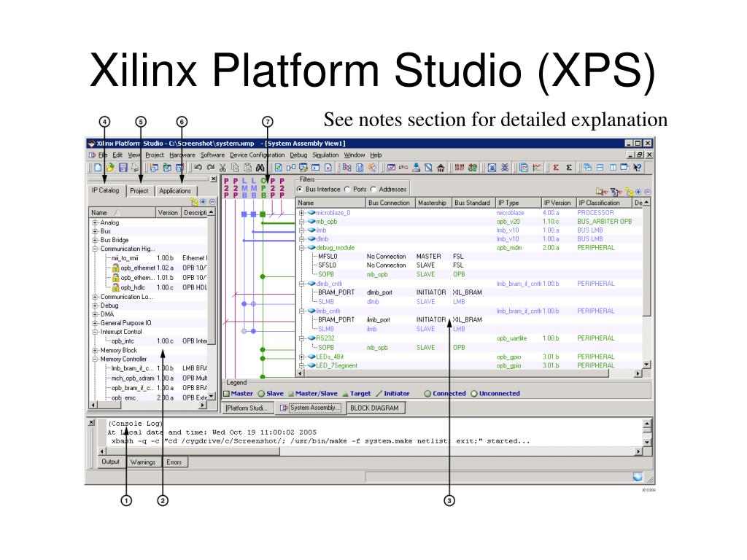Open the Hardware menu
Viewport: 747px width, 560px height.
pyautogui.click(x=182, y=155)
